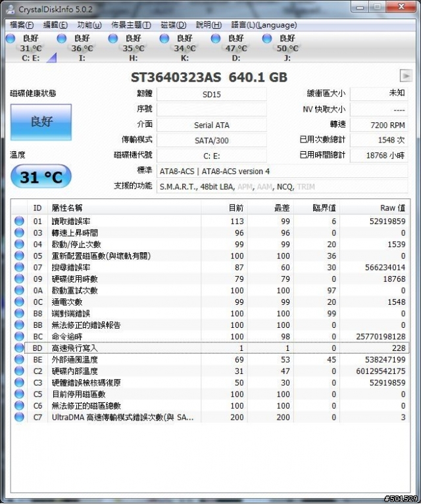The height and width of the screenshot is (504, 421).
Task: Click status orb for attribute 03
Action: (19, 233)
